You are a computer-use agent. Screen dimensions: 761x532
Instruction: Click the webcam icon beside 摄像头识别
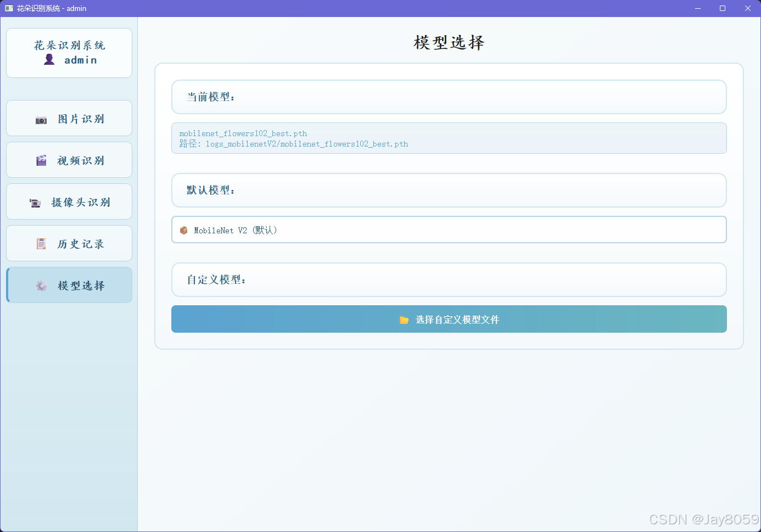(35, 203)
